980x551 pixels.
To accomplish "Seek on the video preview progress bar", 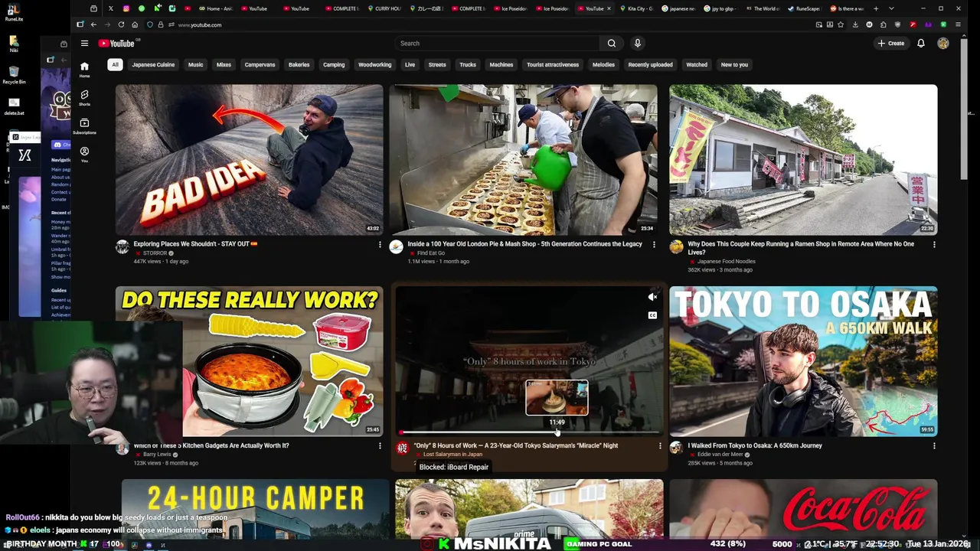I will (528, 432).
